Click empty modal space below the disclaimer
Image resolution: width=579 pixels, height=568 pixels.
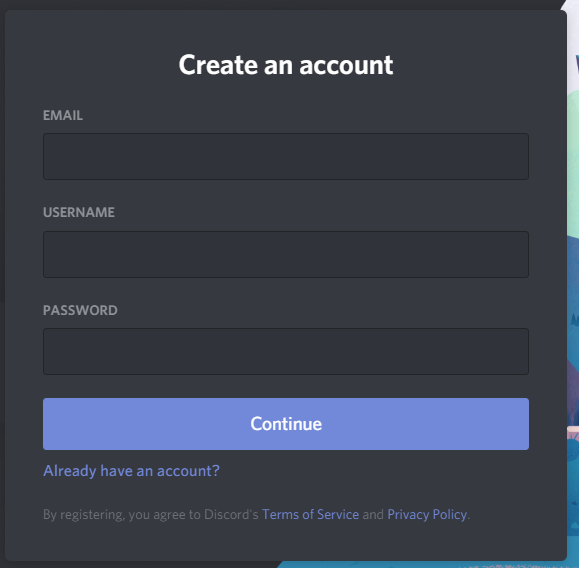[x=286, y=543]
